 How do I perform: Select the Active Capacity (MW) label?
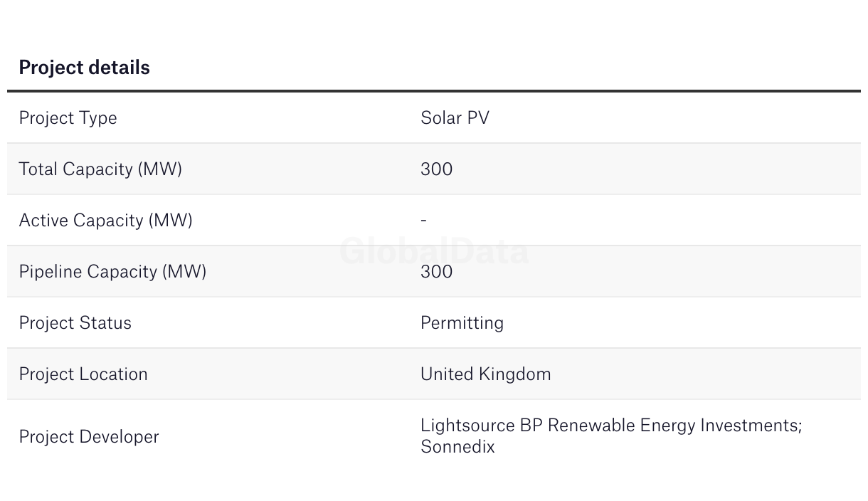tap(105, 221)
